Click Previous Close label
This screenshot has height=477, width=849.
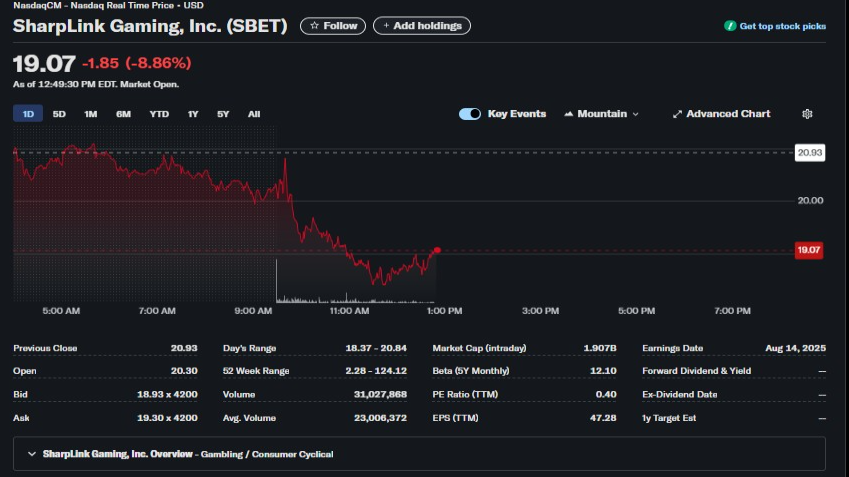[45, 348]
